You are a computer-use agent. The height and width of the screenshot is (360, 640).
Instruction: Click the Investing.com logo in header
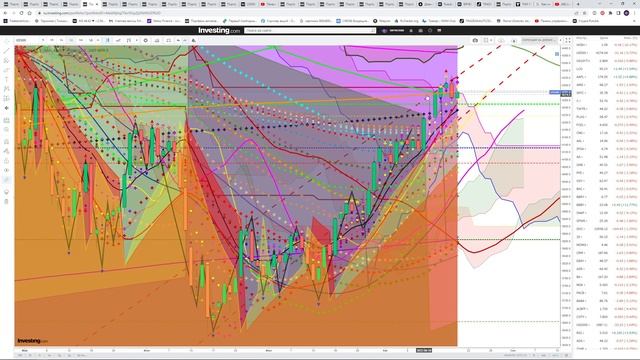click(219, 30)
